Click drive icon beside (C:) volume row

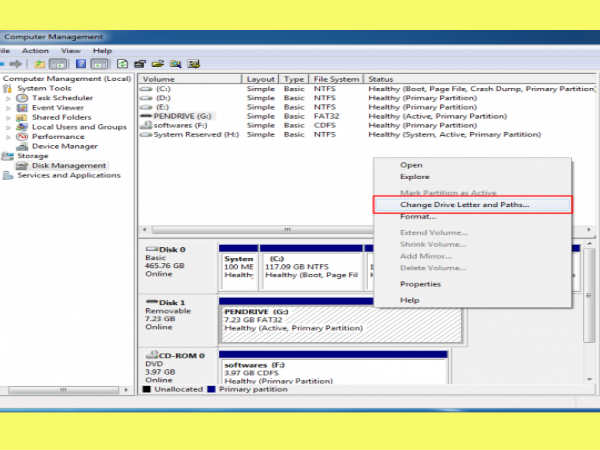(146, 89)
